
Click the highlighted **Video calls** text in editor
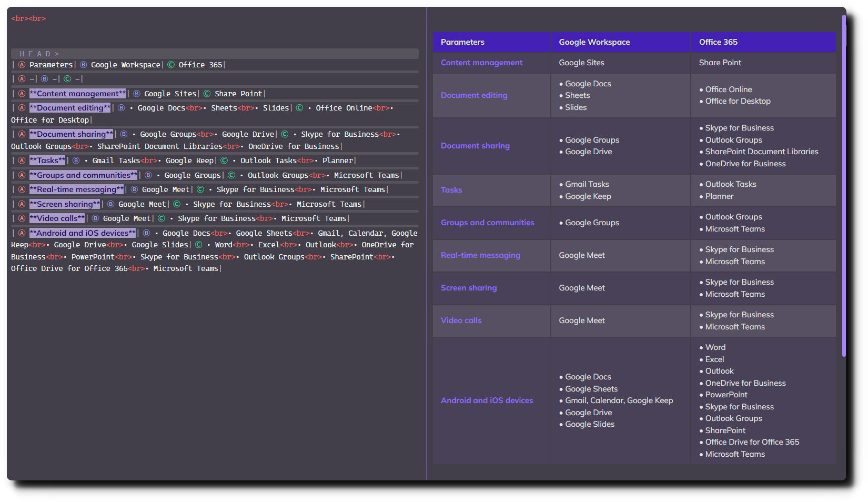point(57,218)
